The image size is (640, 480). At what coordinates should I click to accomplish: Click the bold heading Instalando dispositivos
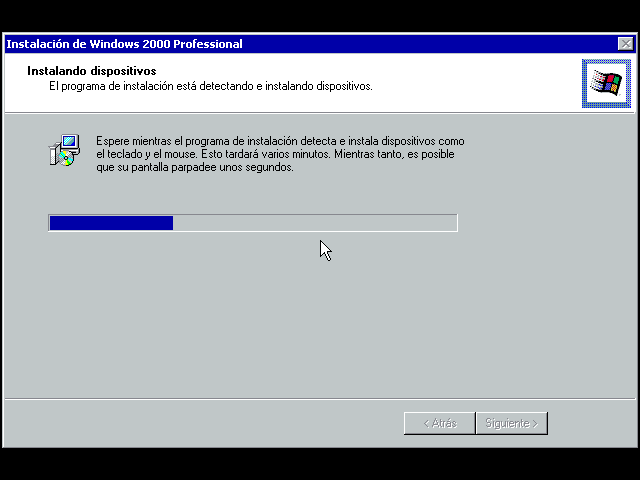91,72
